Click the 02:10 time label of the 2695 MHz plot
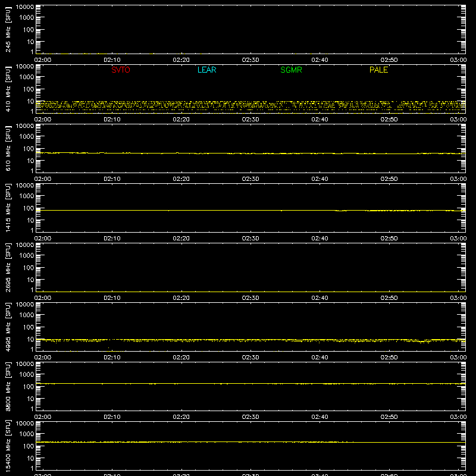 112,298
